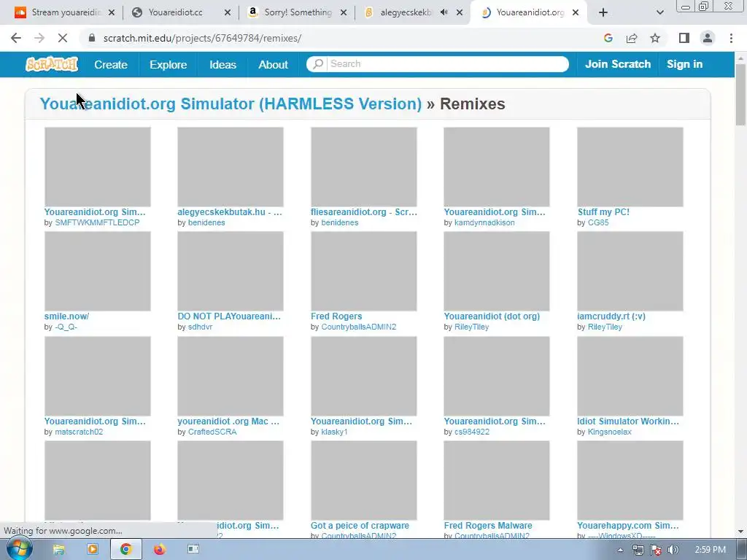747x560 pixels.
Task: Click the taskbar clock 2:59 PM
Action: [x=711, y=550]
